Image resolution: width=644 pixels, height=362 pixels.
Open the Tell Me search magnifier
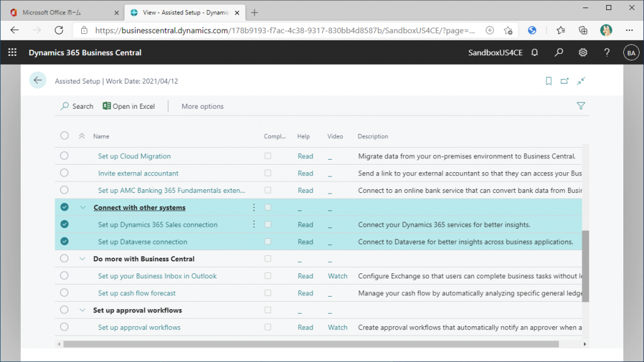[x=558, y=53]
